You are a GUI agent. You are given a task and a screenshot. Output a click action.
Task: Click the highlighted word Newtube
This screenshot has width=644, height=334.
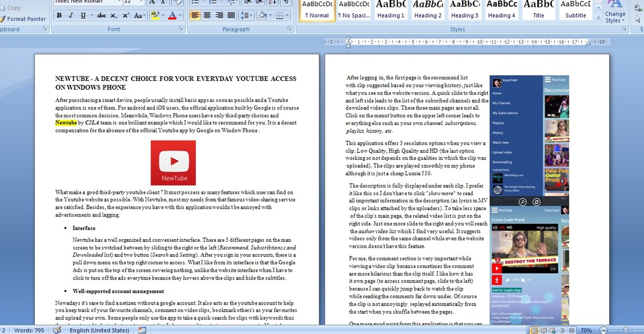tap(66, 122)
